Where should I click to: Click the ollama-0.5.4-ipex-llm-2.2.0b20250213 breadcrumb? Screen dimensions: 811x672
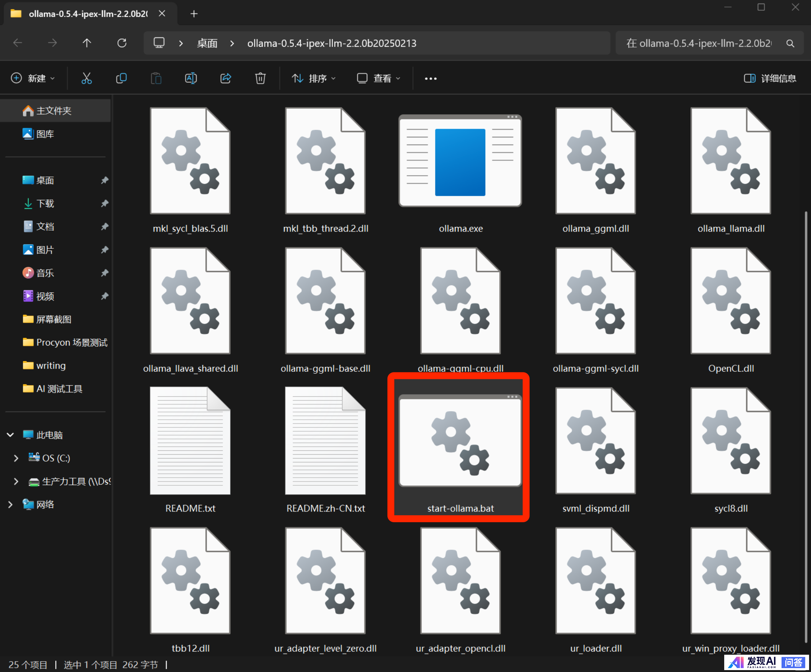[x=332, y=43]
